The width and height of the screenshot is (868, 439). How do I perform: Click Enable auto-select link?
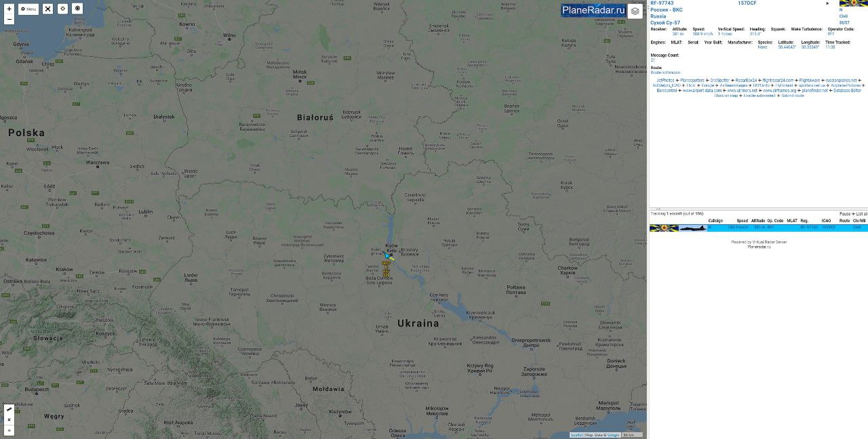coord(759,96)
